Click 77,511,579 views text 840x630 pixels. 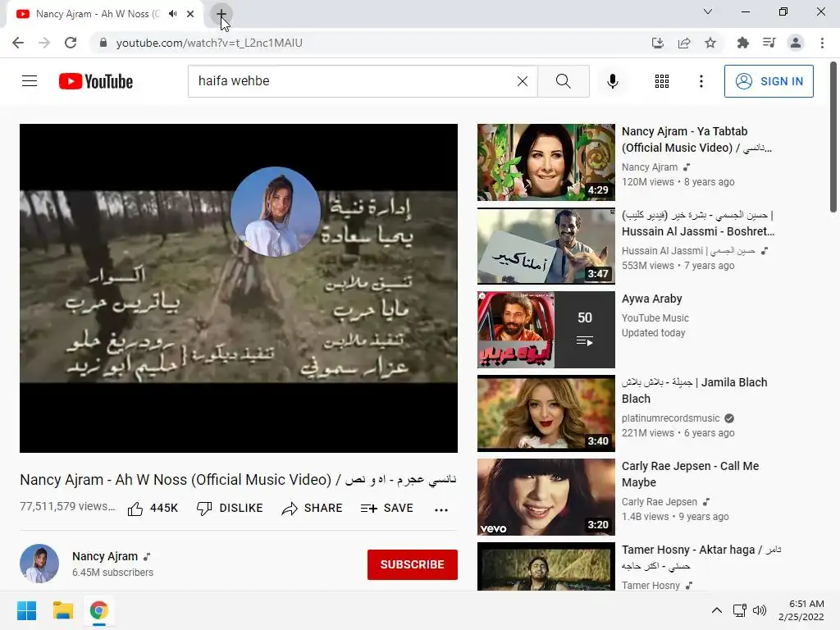click(x=67, y=506)
